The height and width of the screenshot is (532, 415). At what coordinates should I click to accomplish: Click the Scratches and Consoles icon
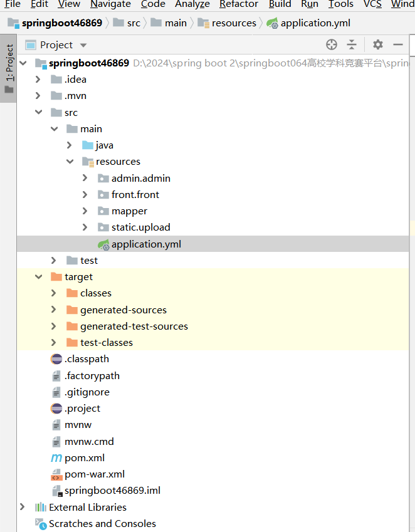click(x=41, y=524)
